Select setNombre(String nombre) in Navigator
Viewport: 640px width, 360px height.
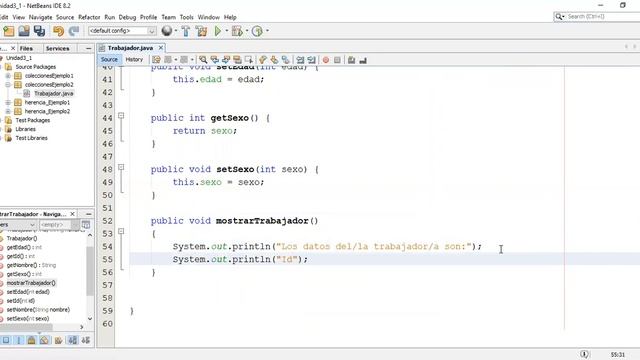tap(38, 310)
